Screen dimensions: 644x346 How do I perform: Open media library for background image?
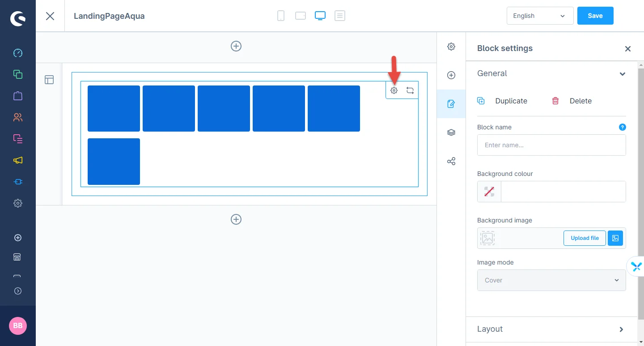point(615,238)
